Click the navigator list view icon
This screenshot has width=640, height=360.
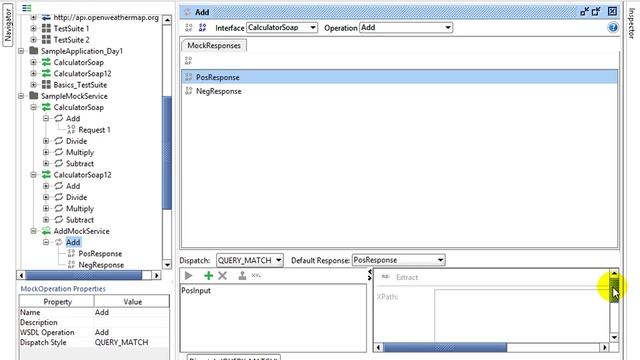(x=27, y=8)
